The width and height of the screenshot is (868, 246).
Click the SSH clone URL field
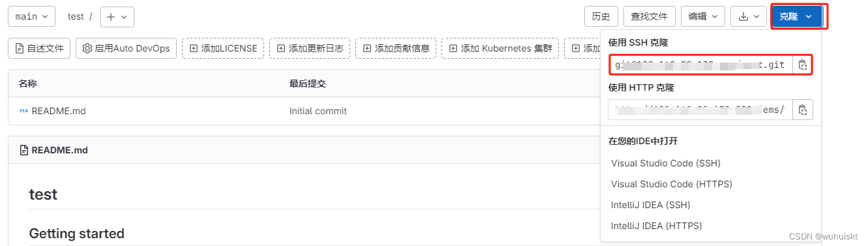[x=701, y=65]
